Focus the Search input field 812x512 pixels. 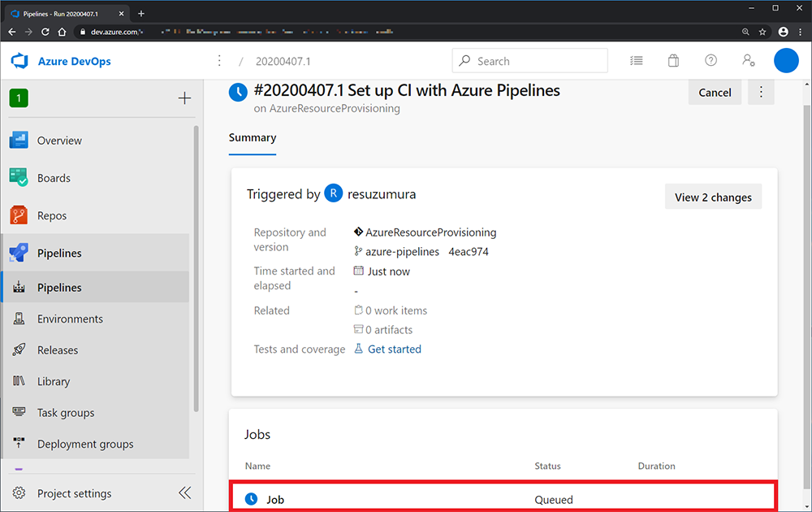pos(529,61)
